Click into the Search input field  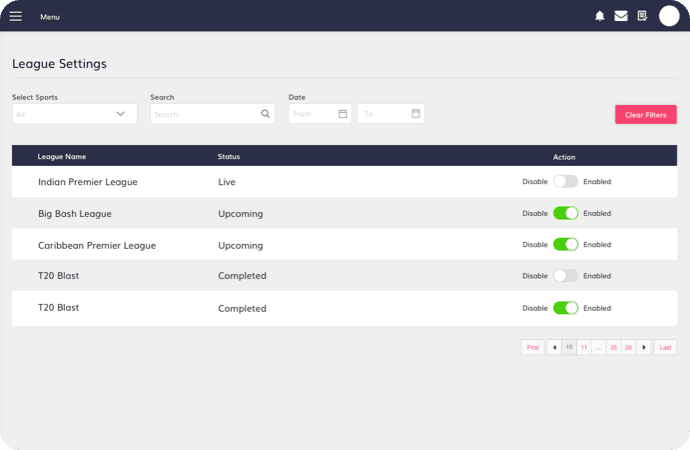point(205,114)
